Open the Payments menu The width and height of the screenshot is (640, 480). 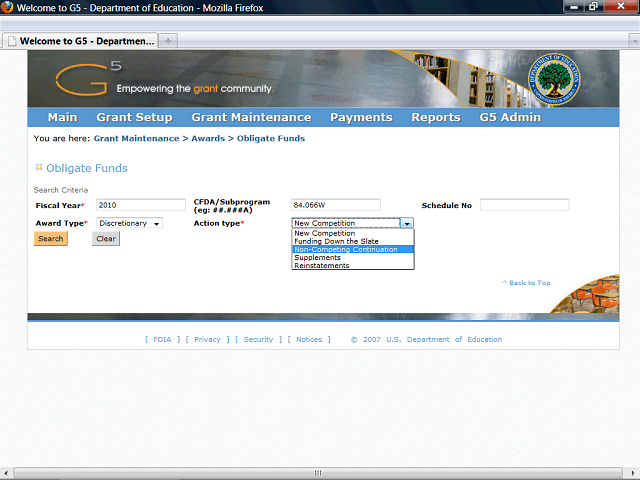tap(361, 117)
